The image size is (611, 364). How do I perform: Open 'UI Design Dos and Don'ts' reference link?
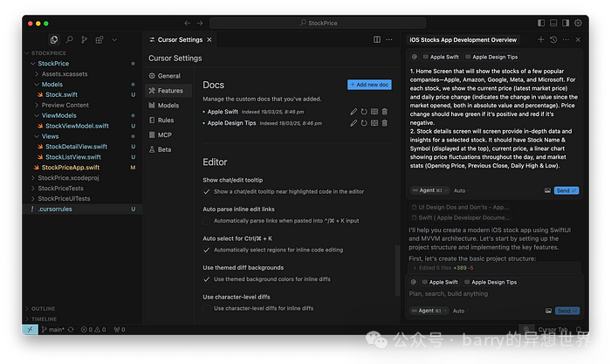point(460,208)
